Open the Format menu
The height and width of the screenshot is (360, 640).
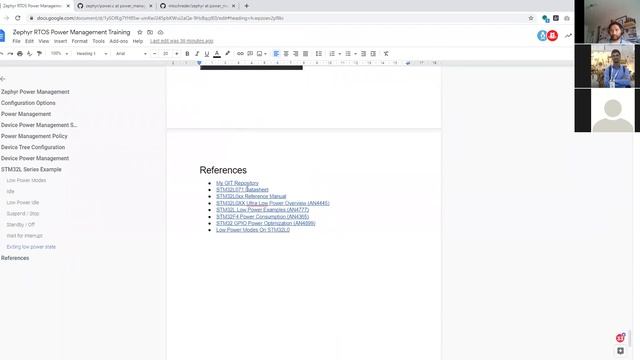[x=80, y=41]
